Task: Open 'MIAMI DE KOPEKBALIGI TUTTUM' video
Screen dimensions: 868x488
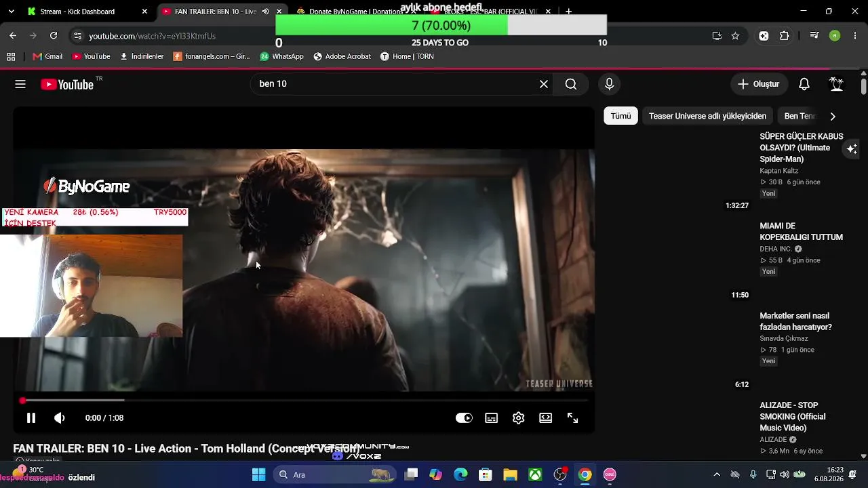Action: point(801,232)
